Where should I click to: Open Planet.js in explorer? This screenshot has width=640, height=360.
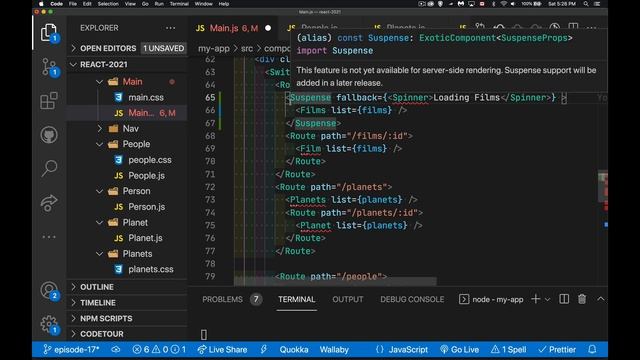coord(145,238)
